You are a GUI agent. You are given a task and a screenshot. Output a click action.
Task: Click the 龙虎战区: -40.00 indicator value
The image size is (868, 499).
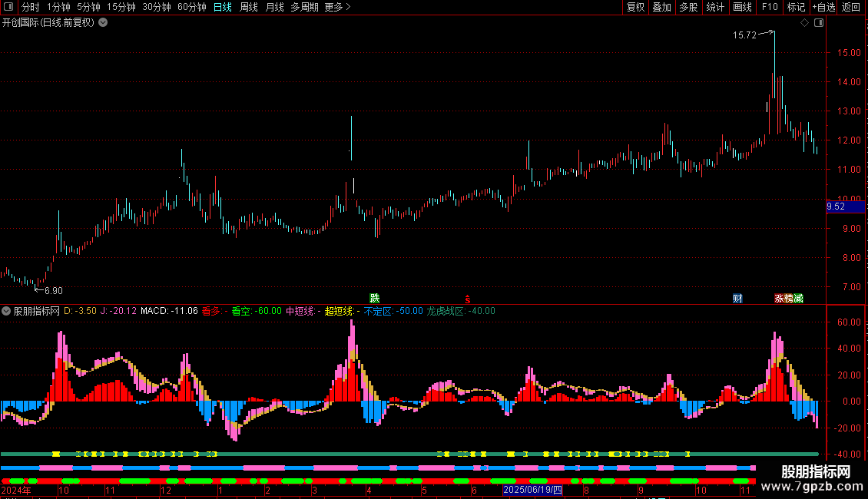[461, 312]
